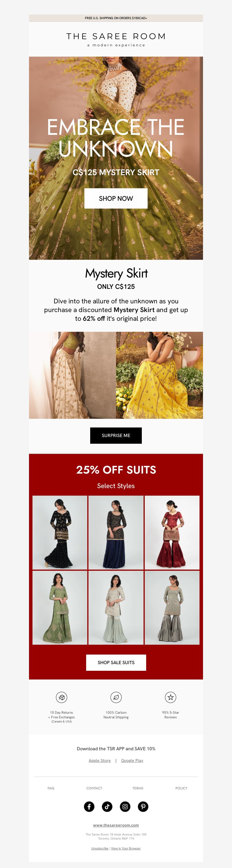Open the black sharara suit thumbnail
Screen dimensions: 232x868
click(x=60, y=532)
